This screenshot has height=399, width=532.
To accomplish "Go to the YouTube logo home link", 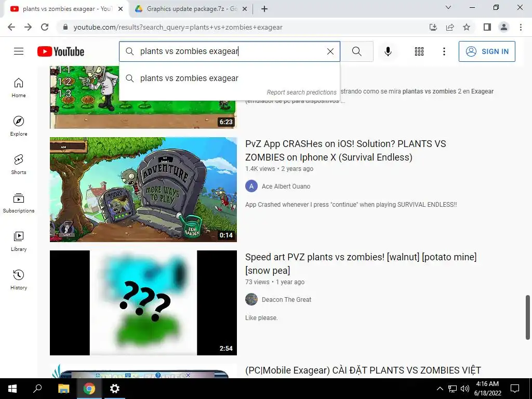I will tap(61, 51).
